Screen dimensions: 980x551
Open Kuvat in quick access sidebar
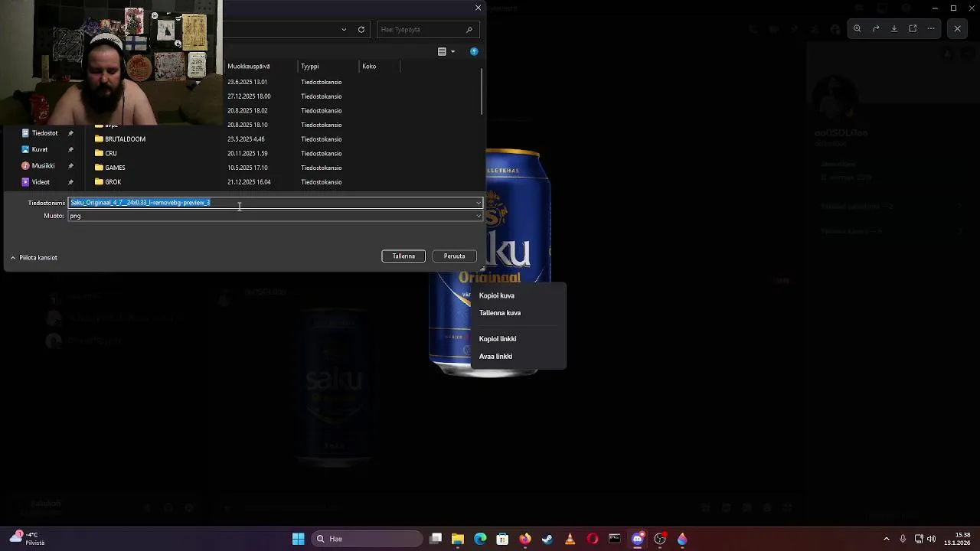click(x=39, y=150)
